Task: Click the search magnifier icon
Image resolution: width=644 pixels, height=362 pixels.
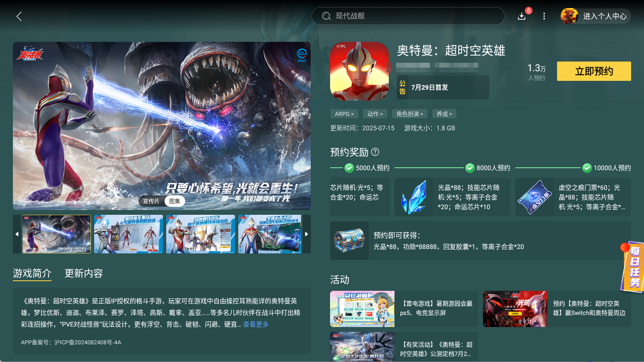Action: tap(326, 16)
